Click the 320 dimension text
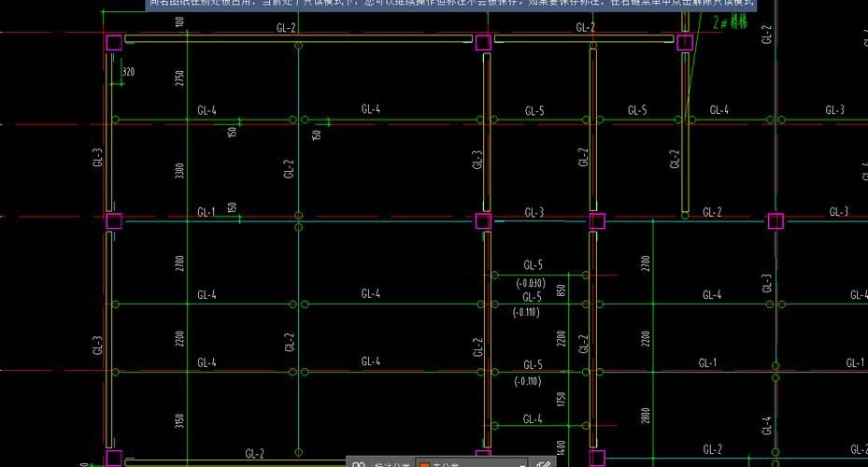868x467 pixels. pos(128,72)
